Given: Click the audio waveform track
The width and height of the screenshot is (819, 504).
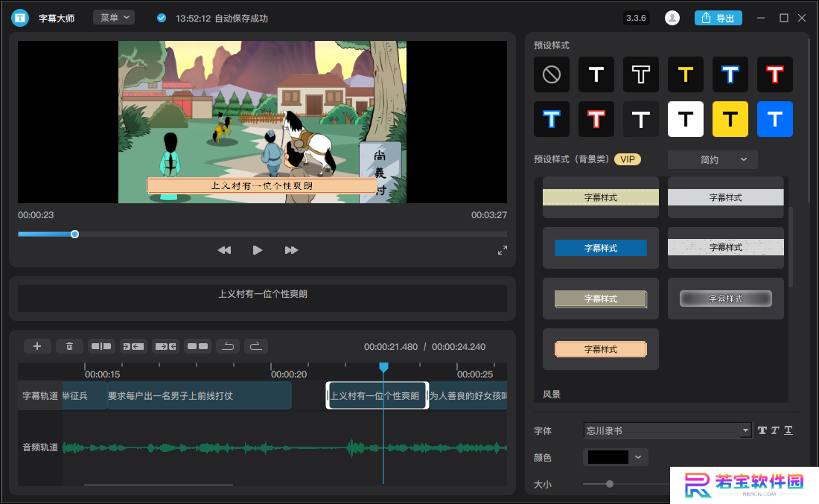Looking at the screenshot, I should click(284, 447).
